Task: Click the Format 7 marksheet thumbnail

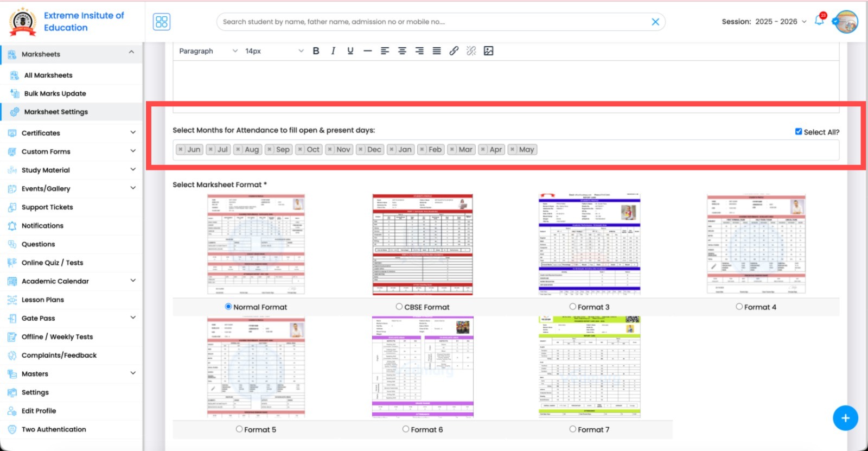Action: [589, 367]
